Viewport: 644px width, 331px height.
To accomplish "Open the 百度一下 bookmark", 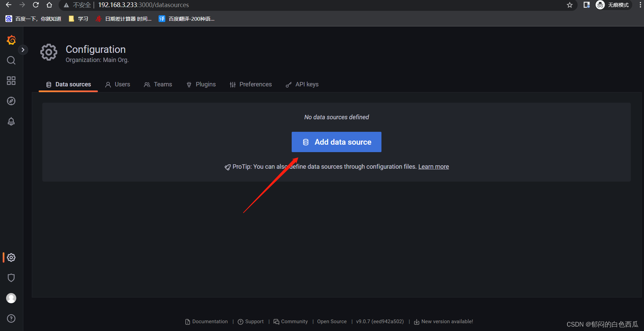I will click(33, 19).
